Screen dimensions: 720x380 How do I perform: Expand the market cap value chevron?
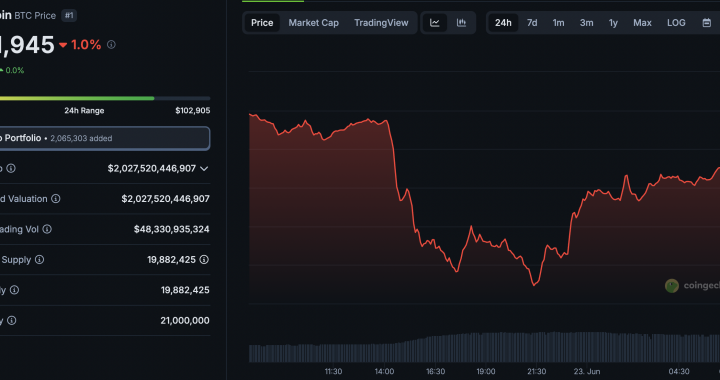204,168
